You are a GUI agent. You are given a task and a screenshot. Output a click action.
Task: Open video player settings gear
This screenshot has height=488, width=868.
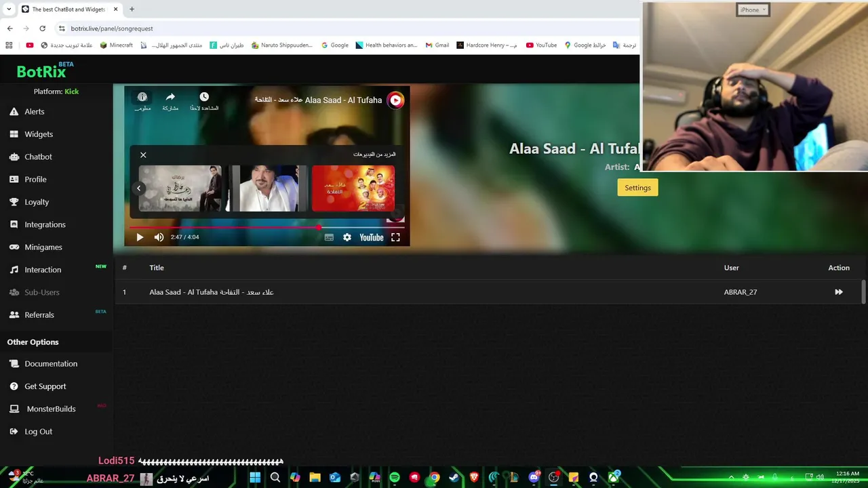click(x=347, y=237)
